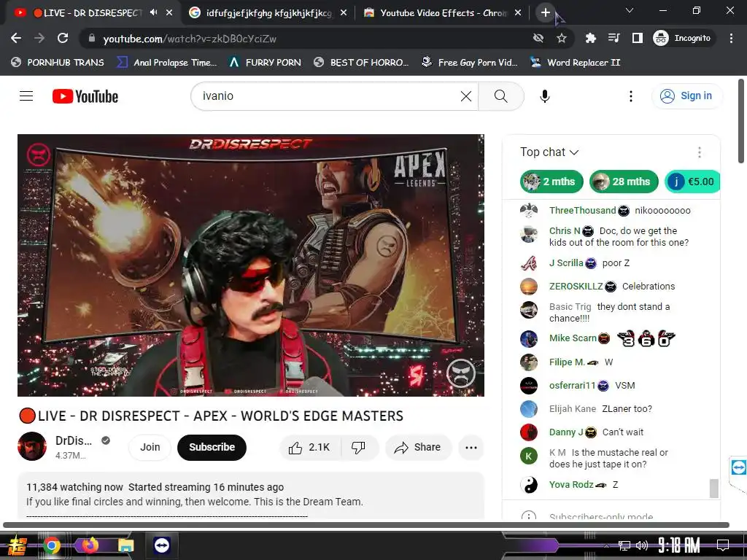The image size is (747, 560).
Task: Select Chris N chat message author
Action: (x=565, y=231)
